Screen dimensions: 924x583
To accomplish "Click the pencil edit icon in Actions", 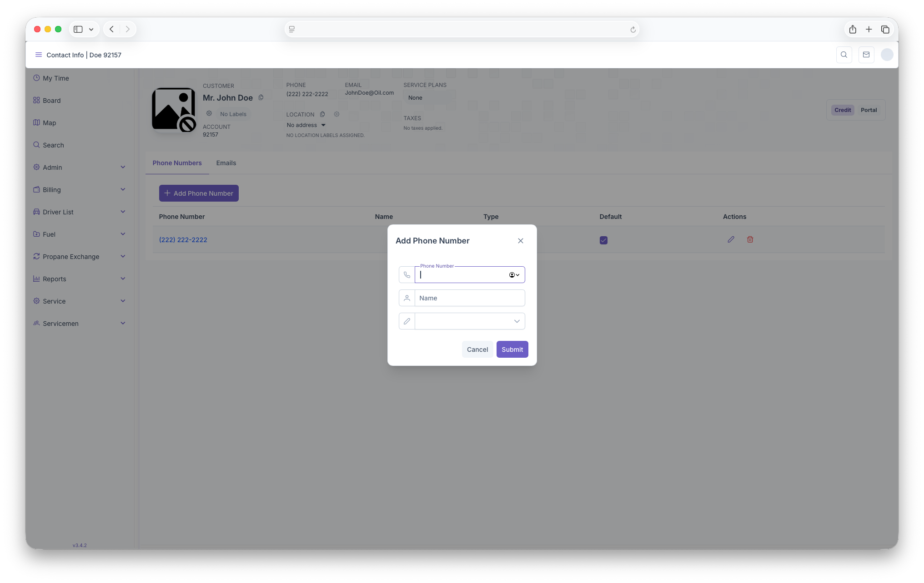I will tap(731, 239).
